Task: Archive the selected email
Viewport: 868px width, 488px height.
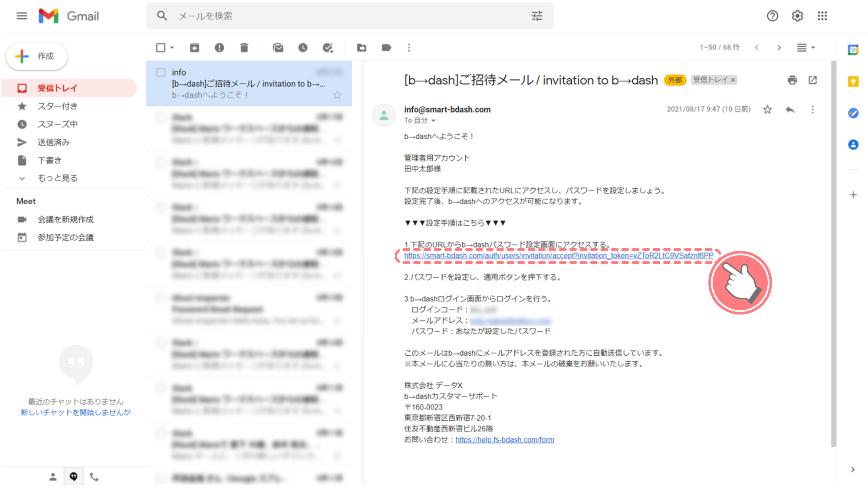Action: (x=194, y=48)
